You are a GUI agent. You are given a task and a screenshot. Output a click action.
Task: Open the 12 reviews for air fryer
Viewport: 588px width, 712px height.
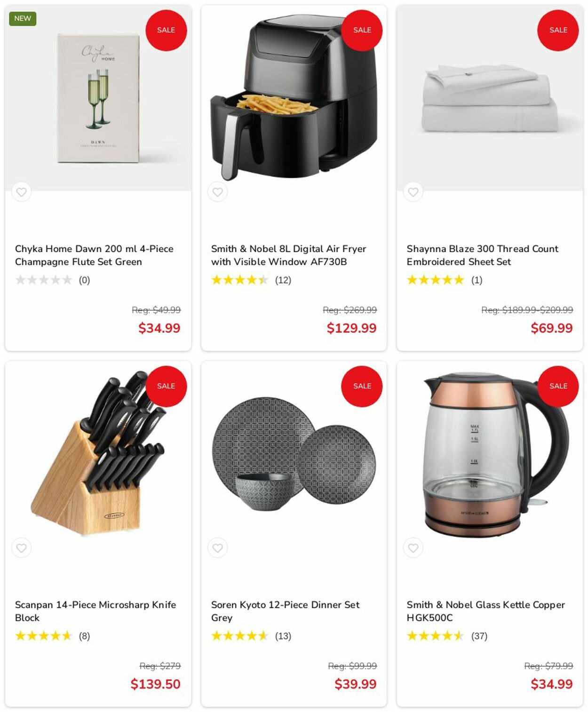283,280
